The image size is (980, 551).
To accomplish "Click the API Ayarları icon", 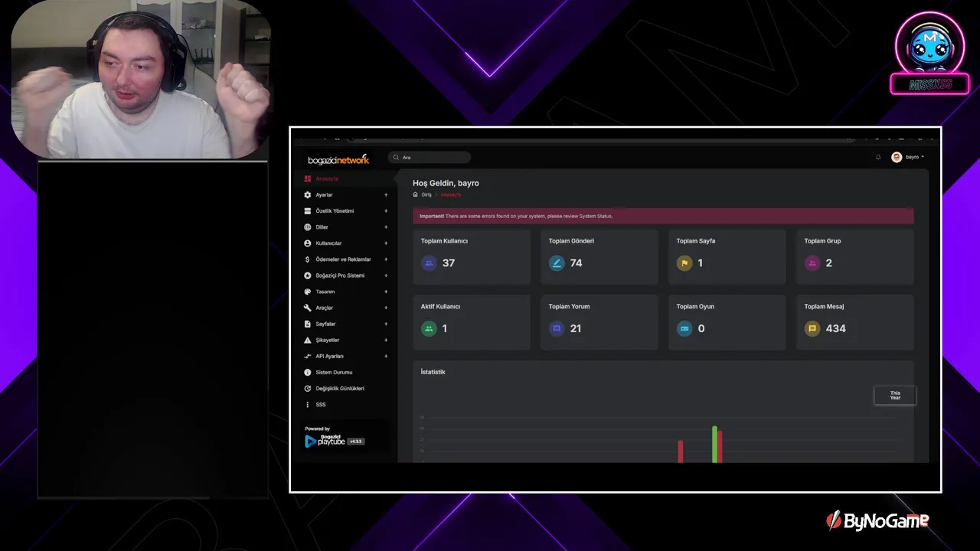I will click(308, 356).
